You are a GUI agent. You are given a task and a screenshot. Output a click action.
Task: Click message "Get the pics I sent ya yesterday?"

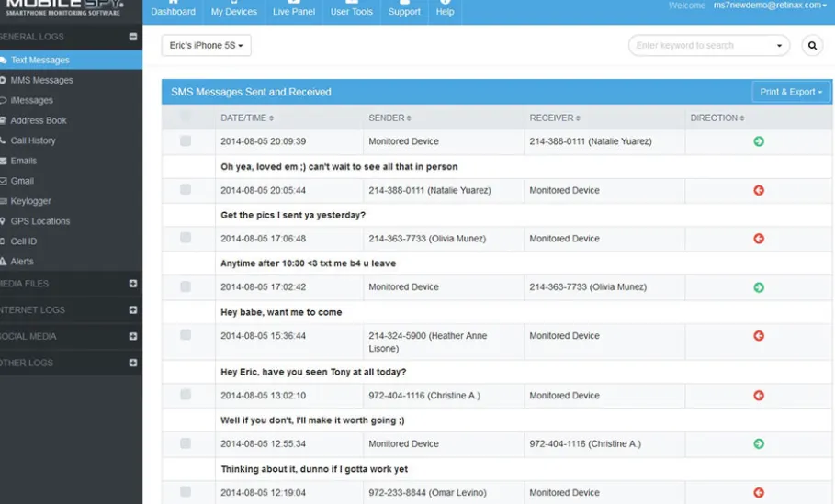[293, 215]
